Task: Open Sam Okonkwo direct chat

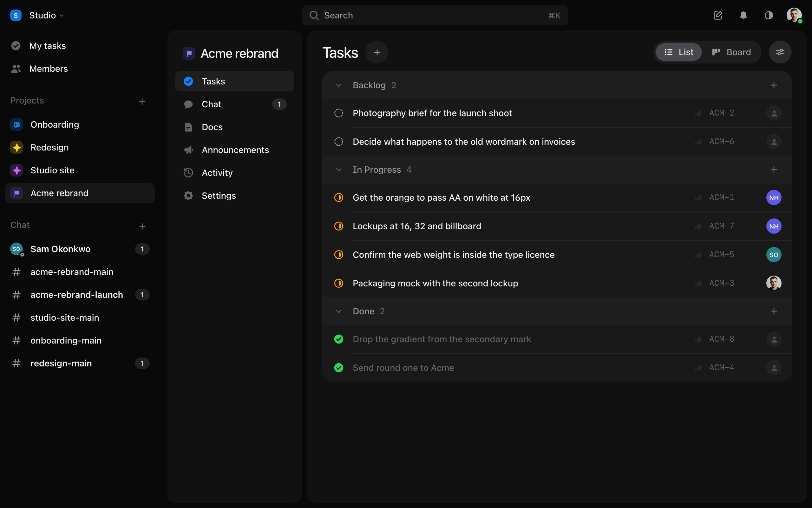Action: tap(80, 249)
